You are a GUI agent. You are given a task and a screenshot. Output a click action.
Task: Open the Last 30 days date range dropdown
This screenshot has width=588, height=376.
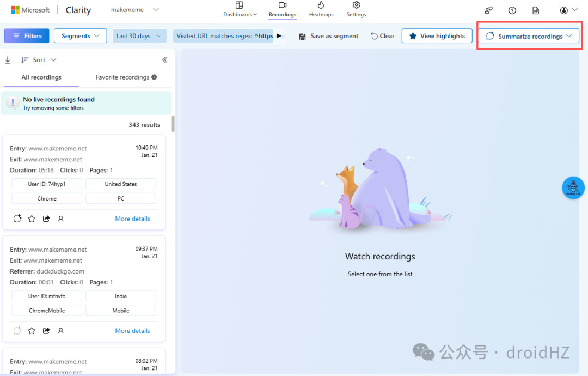point(139,36)
